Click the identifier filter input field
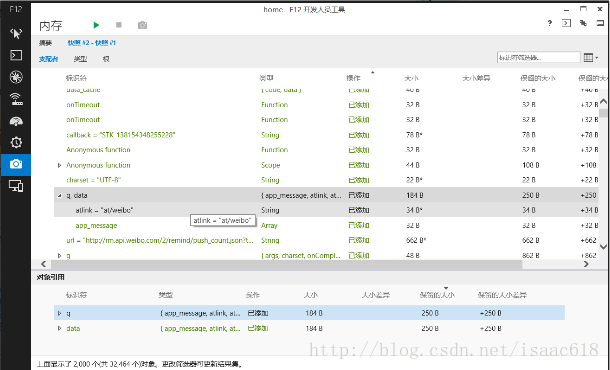Viewport: 610px width, 370px height. click(x=538, y=58)
